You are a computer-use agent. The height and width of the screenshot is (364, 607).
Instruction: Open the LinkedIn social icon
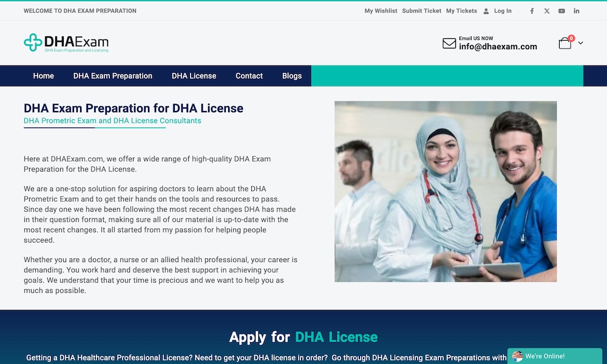pyautogui.click(x=577, y=11)
